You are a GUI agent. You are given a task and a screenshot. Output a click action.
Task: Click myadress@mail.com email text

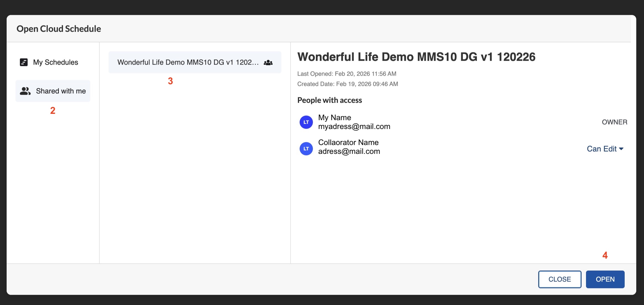pos(354,127)
